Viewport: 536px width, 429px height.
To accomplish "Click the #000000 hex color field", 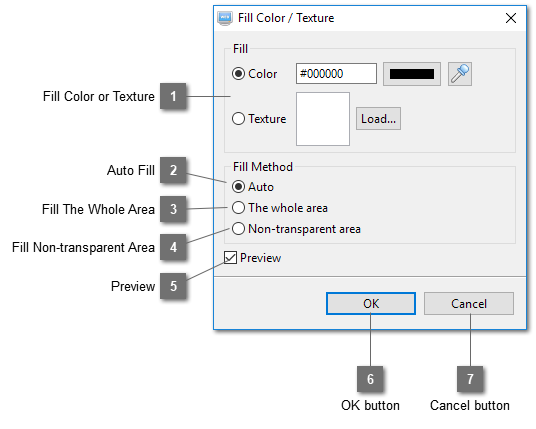I will tap(336, 73).
